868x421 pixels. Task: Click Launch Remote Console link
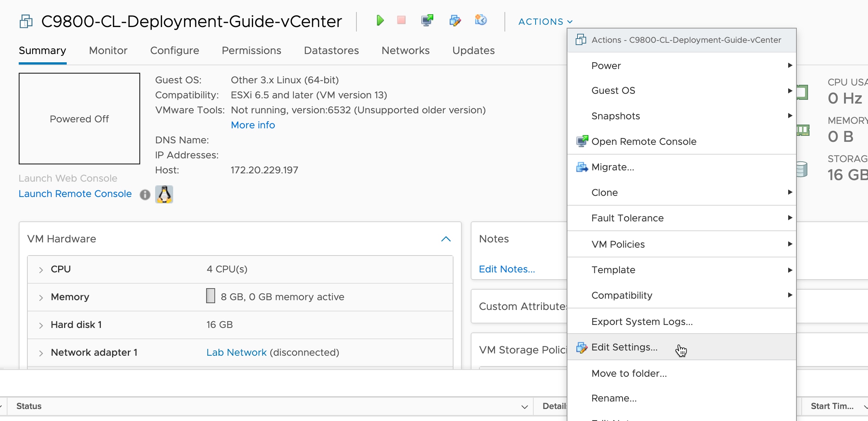[75, 194]
